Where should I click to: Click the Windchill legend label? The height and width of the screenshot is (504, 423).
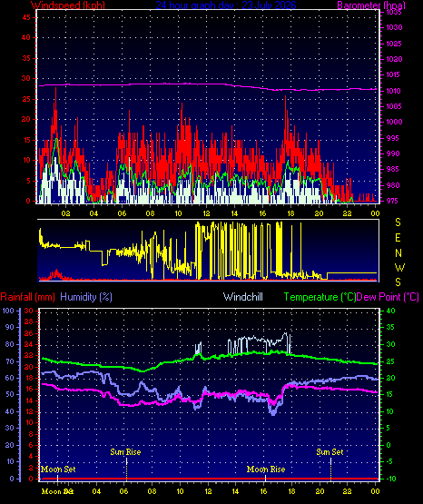click(x=242, y=297)
